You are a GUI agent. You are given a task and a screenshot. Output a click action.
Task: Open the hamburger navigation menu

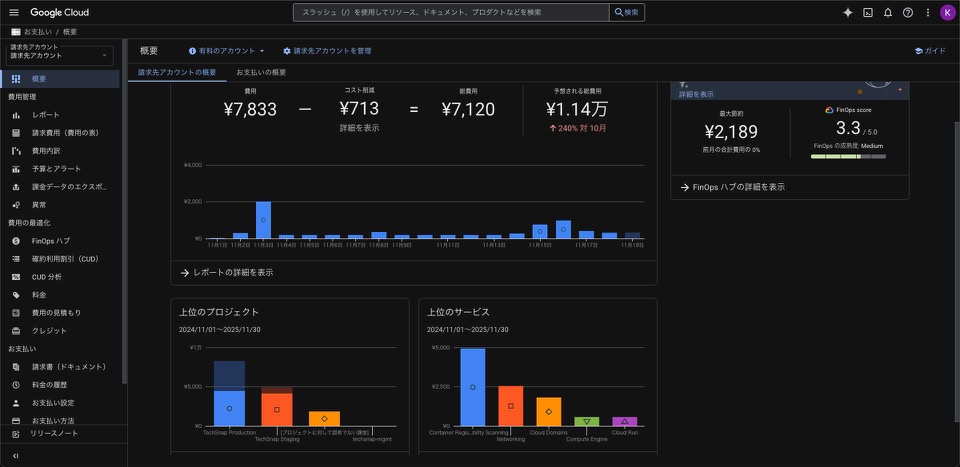coord(14,12)
